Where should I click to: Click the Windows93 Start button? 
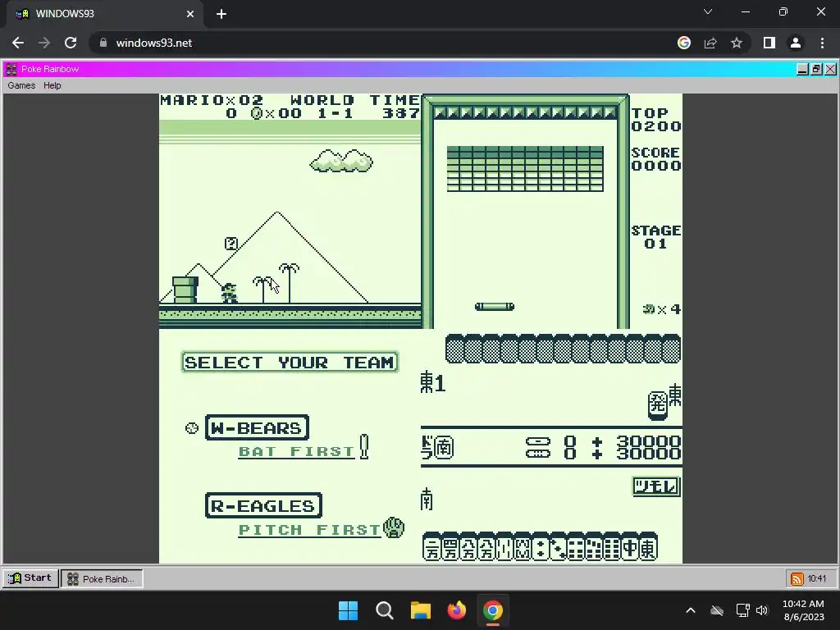tap(30, 578)
